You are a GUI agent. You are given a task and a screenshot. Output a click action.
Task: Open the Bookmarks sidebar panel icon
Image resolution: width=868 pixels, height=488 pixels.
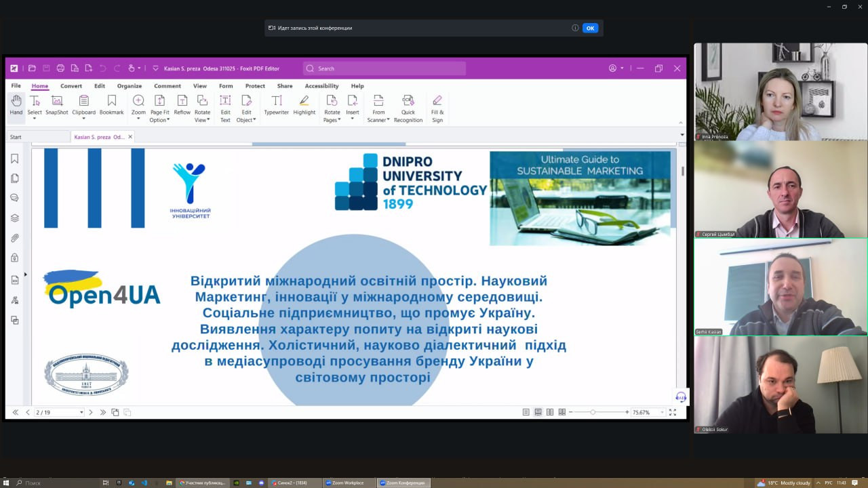pyautogui.click(x=15, y=159)
